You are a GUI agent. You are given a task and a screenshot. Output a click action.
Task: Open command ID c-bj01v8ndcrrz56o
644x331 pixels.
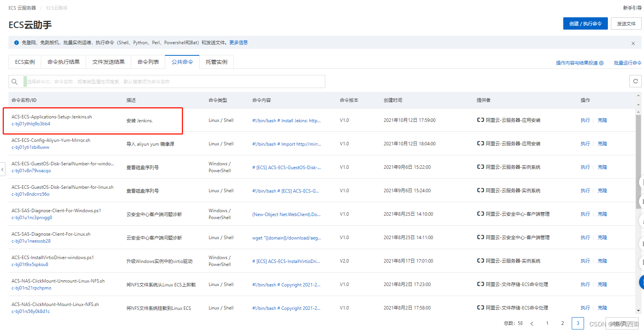pyautogui.click(x=30, y=194)
